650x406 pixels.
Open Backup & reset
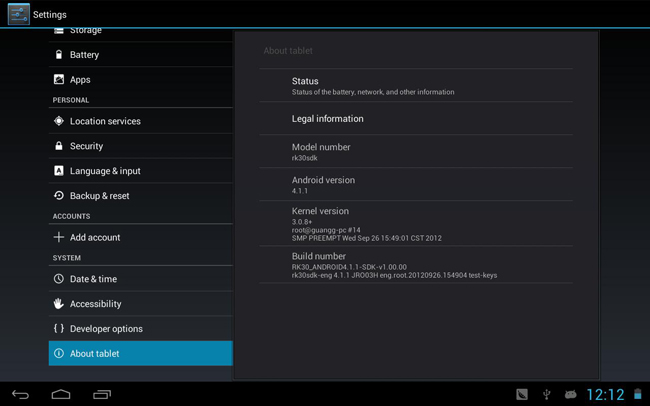click(x=141, y=195)
